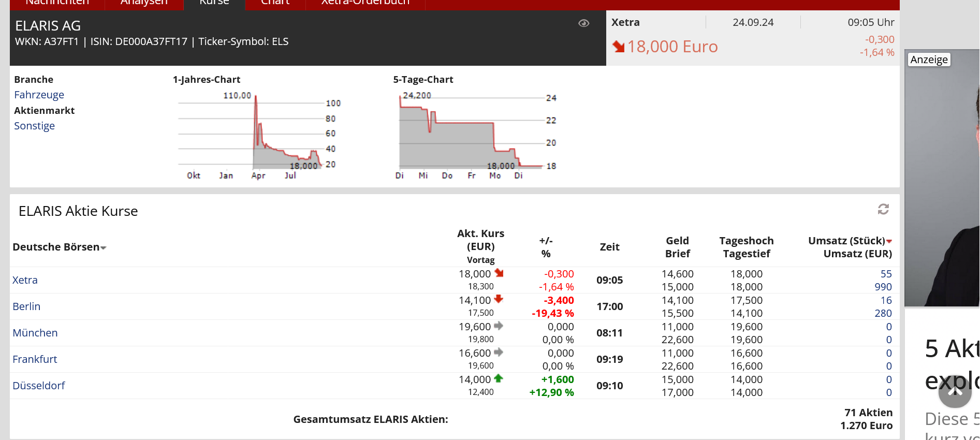Click the 5-Tage-Chart thumbnail

474,135
